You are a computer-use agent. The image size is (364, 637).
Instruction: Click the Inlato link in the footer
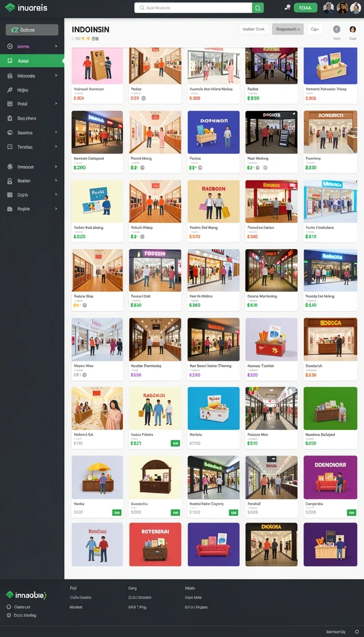pyautogui.click(x=190, y=588)
